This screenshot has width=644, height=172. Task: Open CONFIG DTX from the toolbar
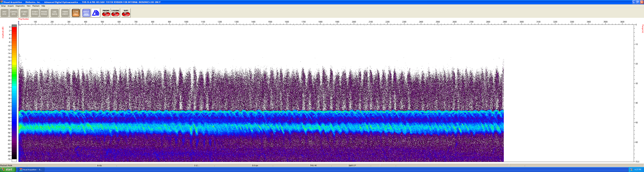tap(14, 13)
